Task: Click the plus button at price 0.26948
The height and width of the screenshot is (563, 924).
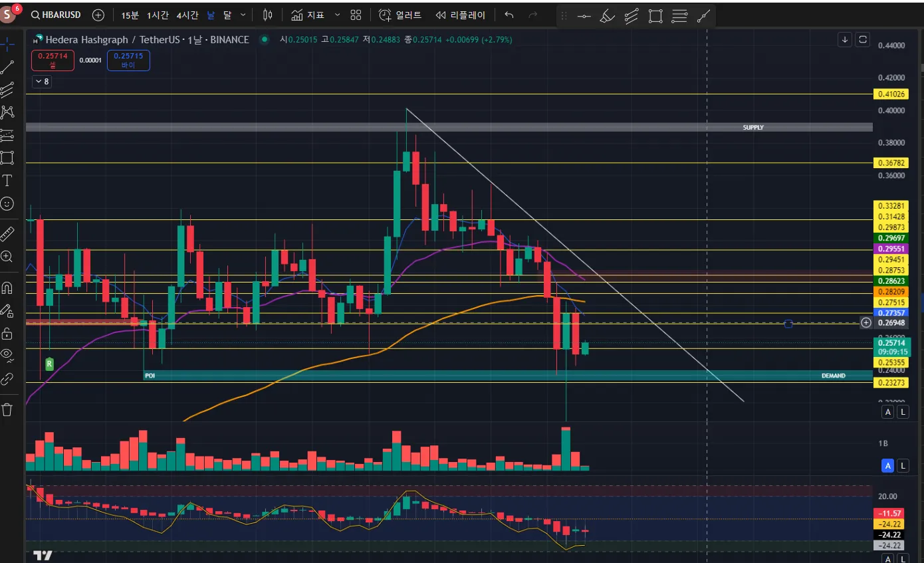Action: [x=866, y=323]
